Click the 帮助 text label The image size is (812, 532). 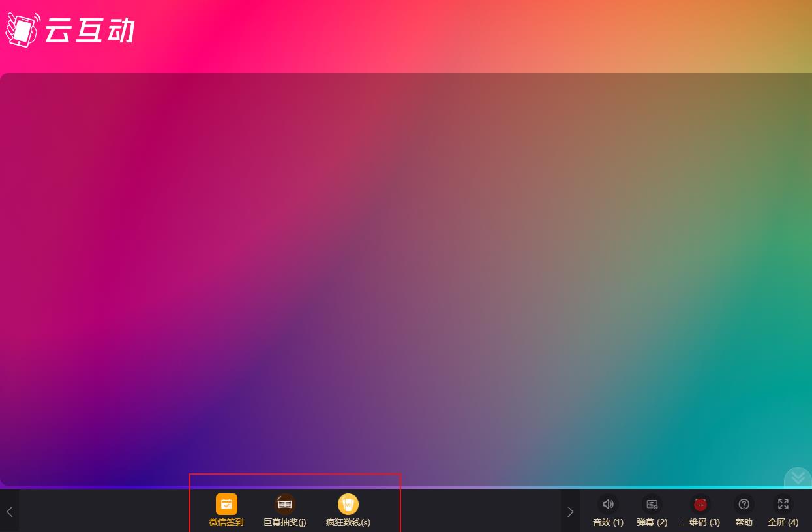[x=744, y=522]
